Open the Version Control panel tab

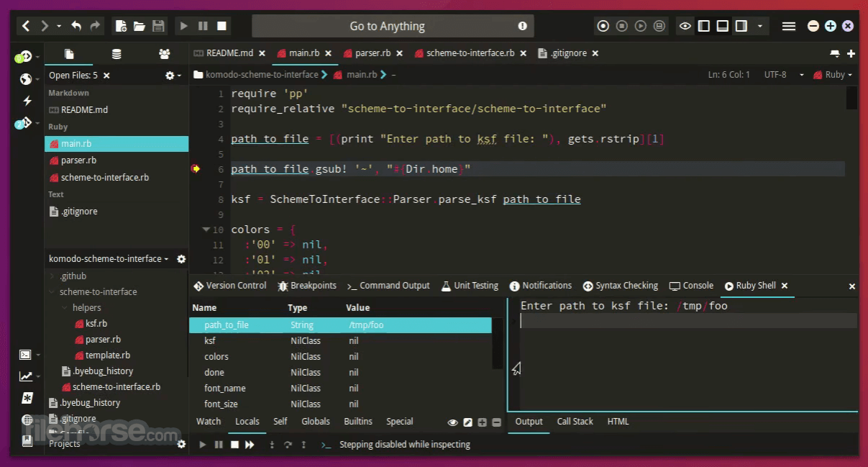(230, 286)
